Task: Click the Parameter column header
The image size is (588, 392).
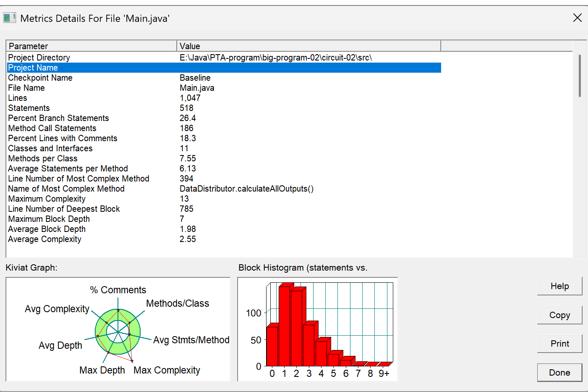Action: click(x=91, y=46)
